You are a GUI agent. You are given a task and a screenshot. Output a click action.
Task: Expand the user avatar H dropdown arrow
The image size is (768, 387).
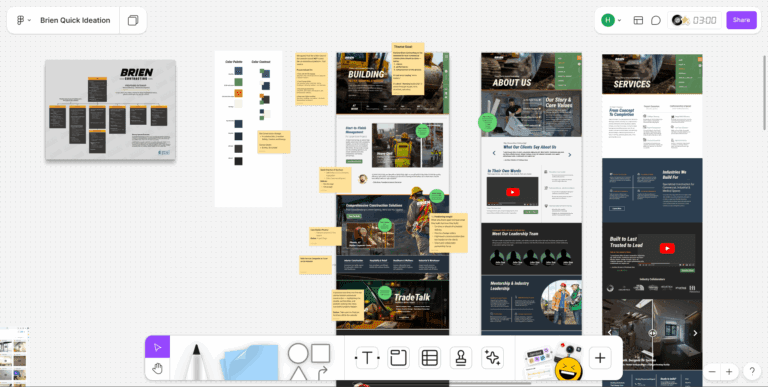coord(620,20)
